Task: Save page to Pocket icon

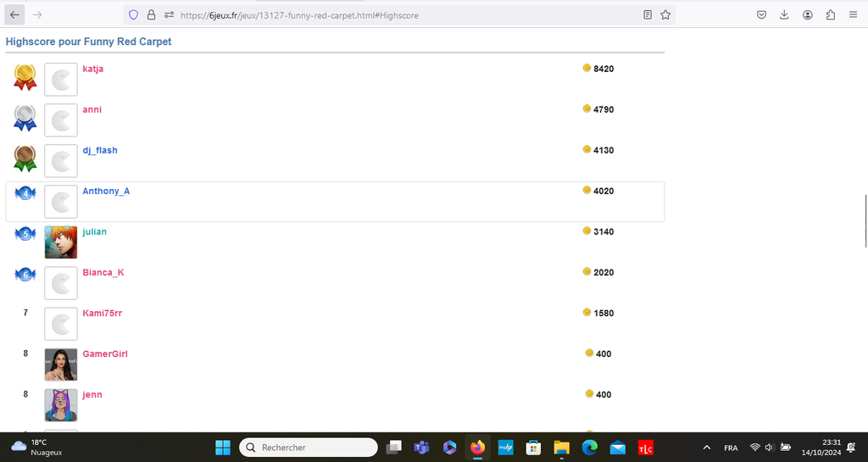Action: pos(762,14)
